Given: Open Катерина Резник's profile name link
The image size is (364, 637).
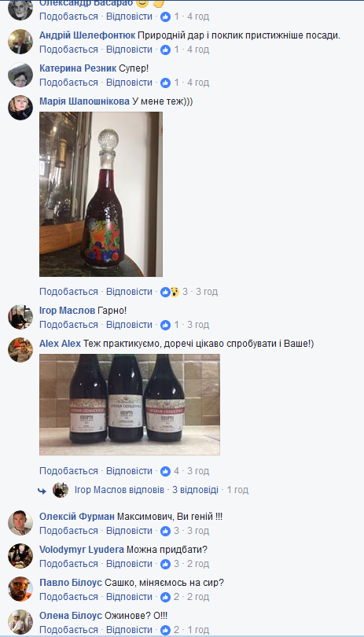Looking at the screenshot, I should click(78, 68).
